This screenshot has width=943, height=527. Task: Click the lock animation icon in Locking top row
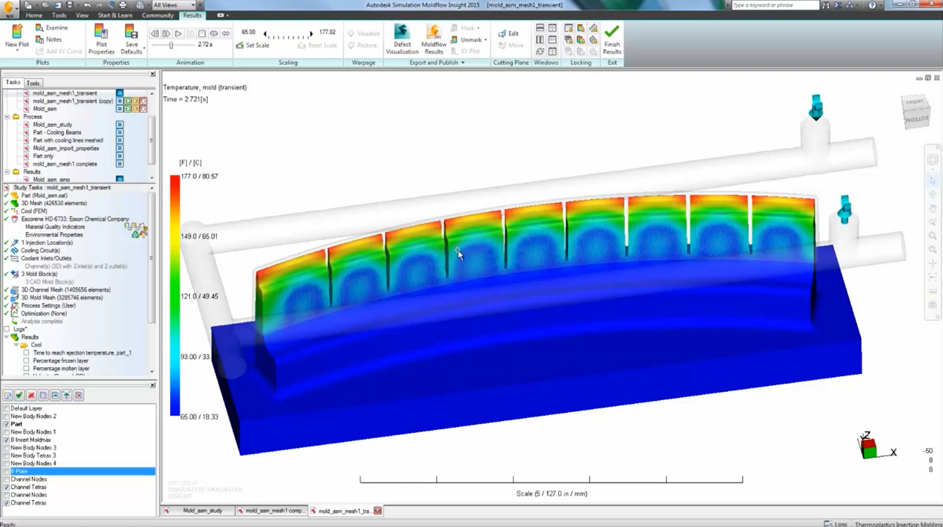pyautogui.click(x=594, y=28)
